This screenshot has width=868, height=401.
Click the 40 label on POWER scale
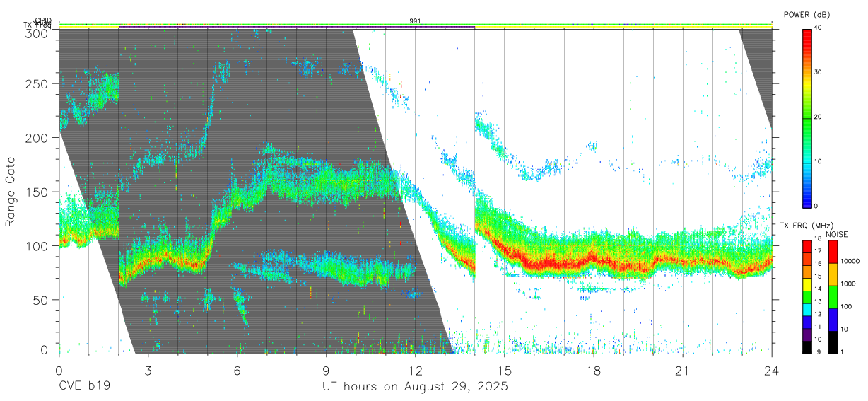pos(819,28)
